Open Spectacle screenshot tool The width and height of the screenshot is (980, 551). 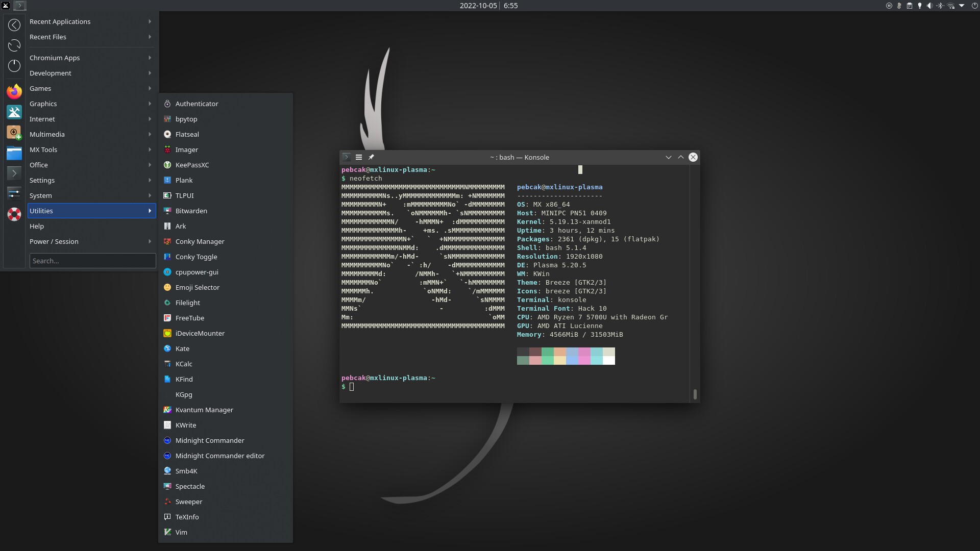click(x=226, y=486)
